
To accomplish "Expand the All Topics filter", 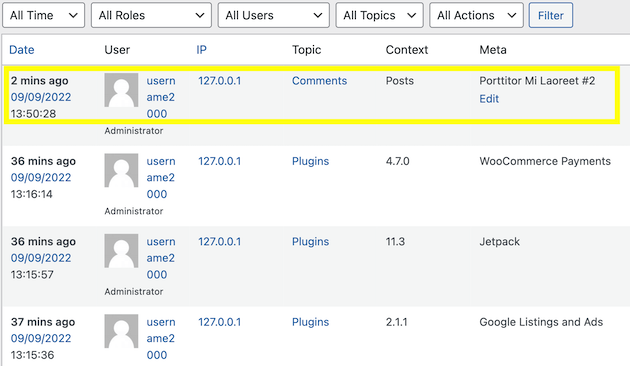I will pyautogui.click(x=379, y=15).
